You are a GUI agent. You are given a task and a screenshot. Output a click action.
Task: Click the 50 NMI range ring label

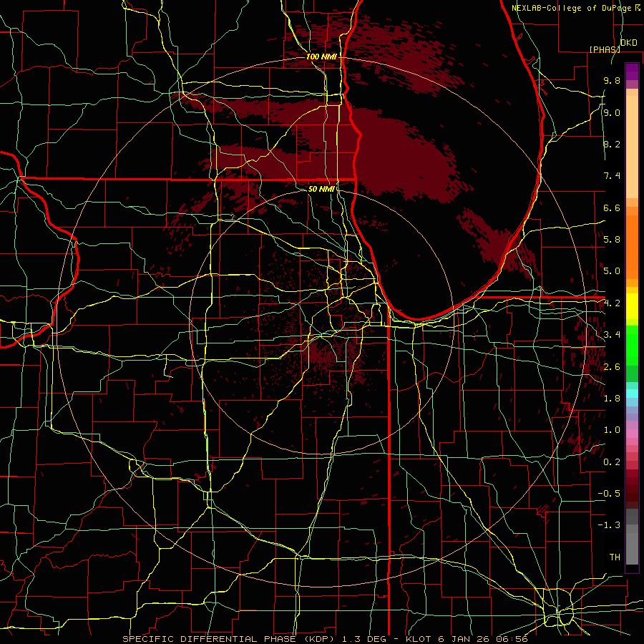click(321, 190)
